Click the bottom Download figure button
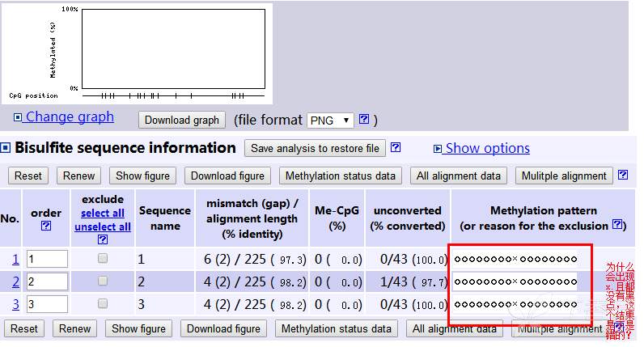Screen dimensions: 644x347 point(223,328)
